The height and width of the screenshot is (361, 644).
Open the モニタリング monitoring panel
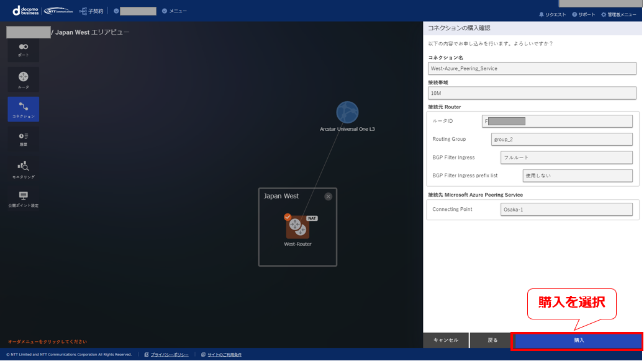[x=24, y=169]
